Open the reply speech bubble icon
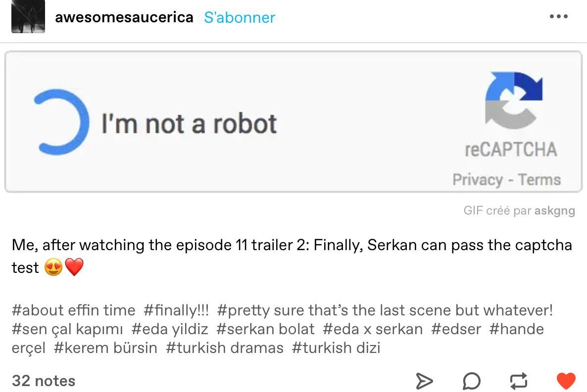The width and height of the screenshot is (587, 392). tap(471, 381)
